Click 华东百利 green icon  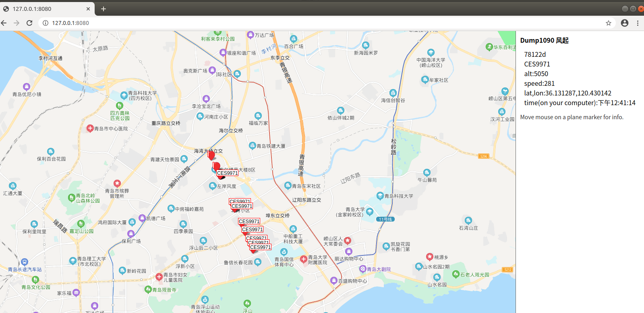[489, 47]
